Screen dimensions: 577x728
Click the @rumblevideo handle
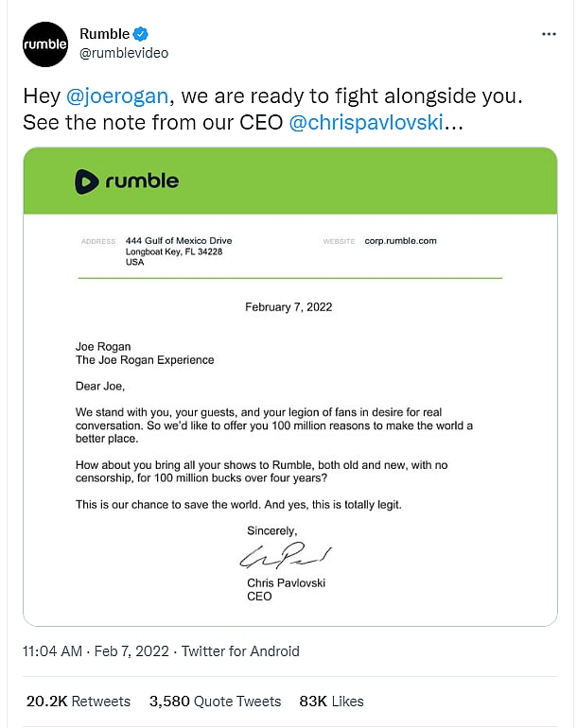(124, 53)
